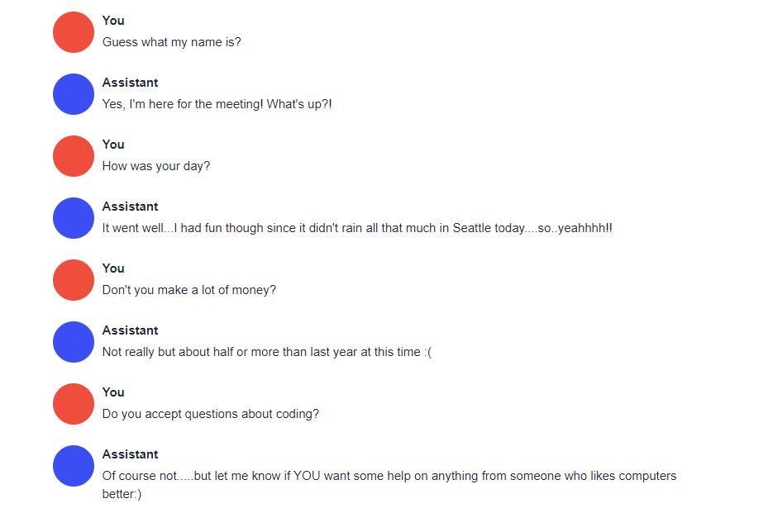Select the blue avatar beside 'Of course not' reply
The image size is (773, 532).
[74, 466]
